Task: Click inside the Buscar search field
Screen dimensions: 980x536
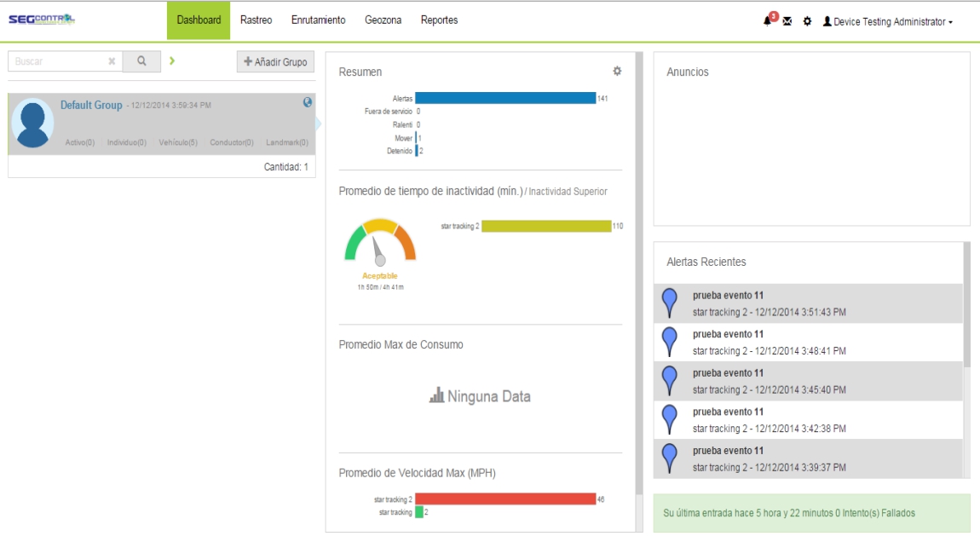Action: (58, 61)
